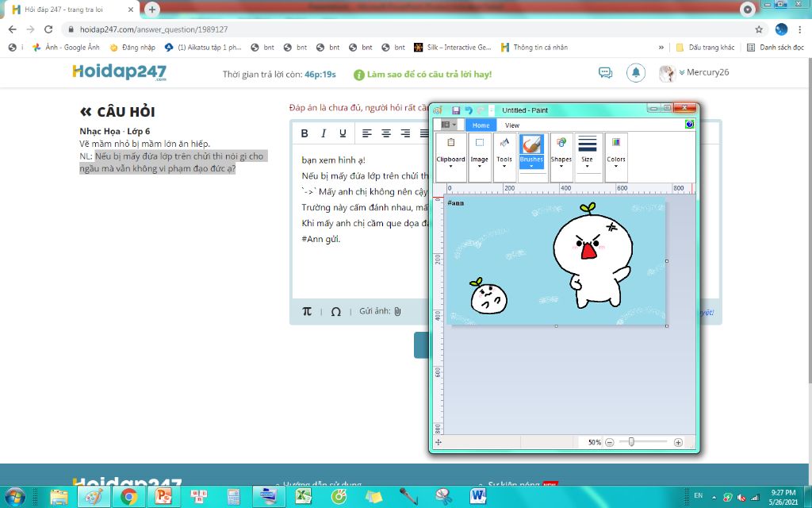Open the Chrome three-dot menu
Viewport: 812px width, 508px height.
point(800,29)
